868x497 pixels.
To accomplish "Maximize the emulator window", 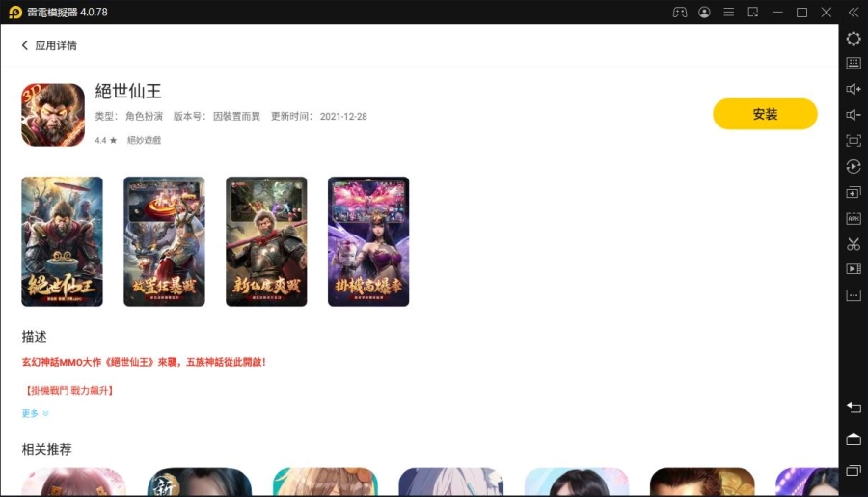I will coord(801,13).
